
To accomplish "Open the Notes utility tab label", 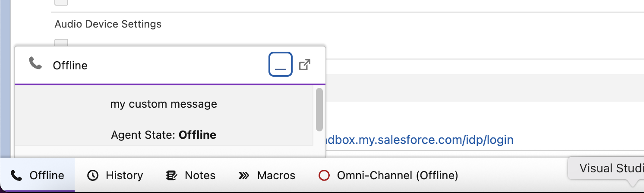I will pyautogui.click(x=200, y=175).
